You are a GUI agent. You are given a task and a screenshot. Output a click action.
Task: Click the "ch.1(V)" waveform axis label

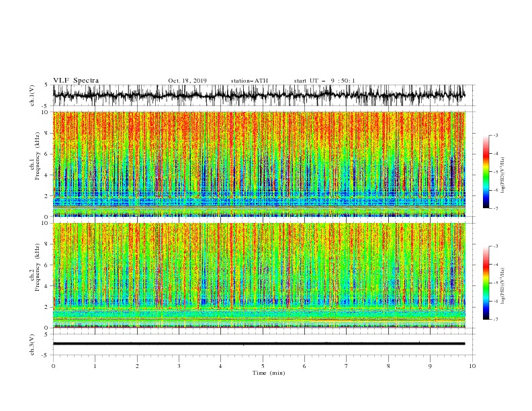click(32, 95)
